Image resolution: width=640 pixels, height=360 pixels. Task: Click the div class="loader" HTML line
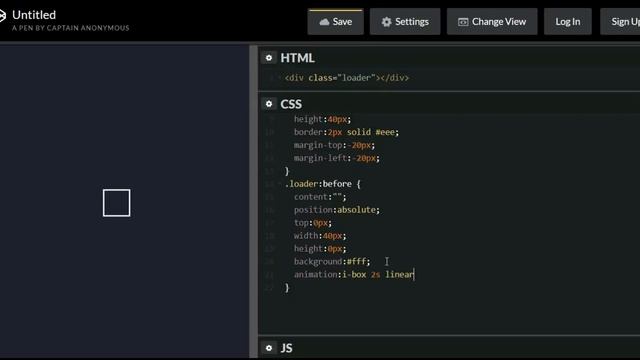click(347, 78)
